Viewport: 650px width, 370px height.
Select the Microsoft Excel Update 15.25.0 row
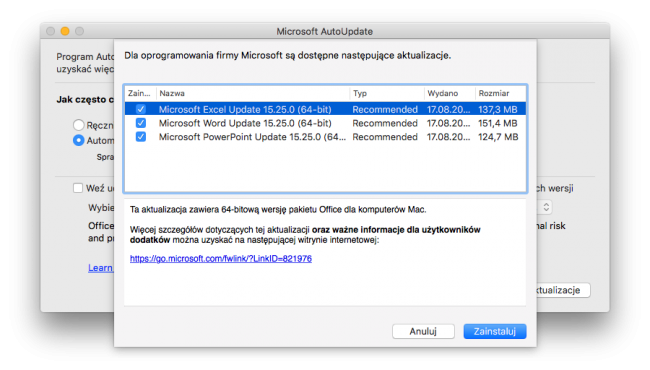(x=325, y=109)
